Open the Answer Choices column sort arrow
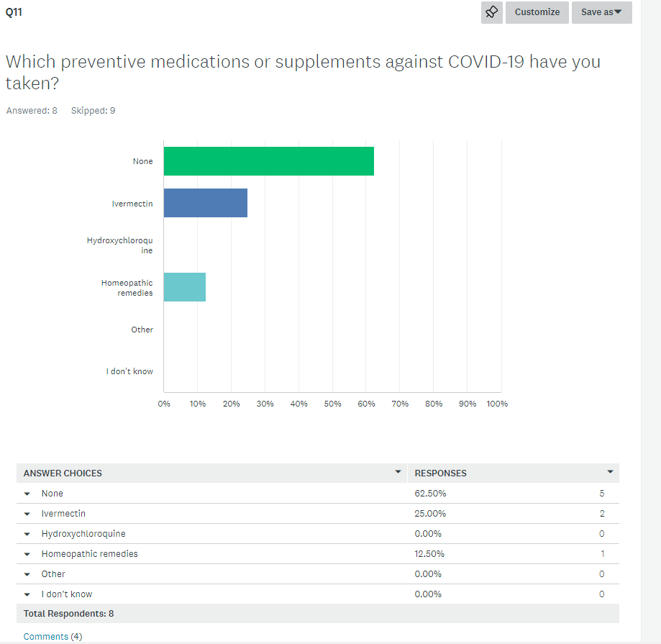Image resolution: width=661 pixels, height=644 pixels. [398, 472]
